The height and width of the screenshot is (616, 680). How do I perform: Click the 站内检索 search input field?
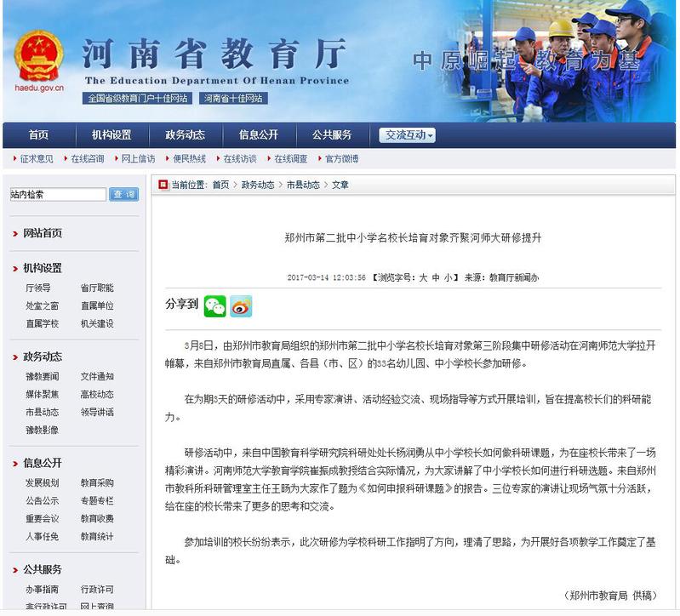click(58, 195)
